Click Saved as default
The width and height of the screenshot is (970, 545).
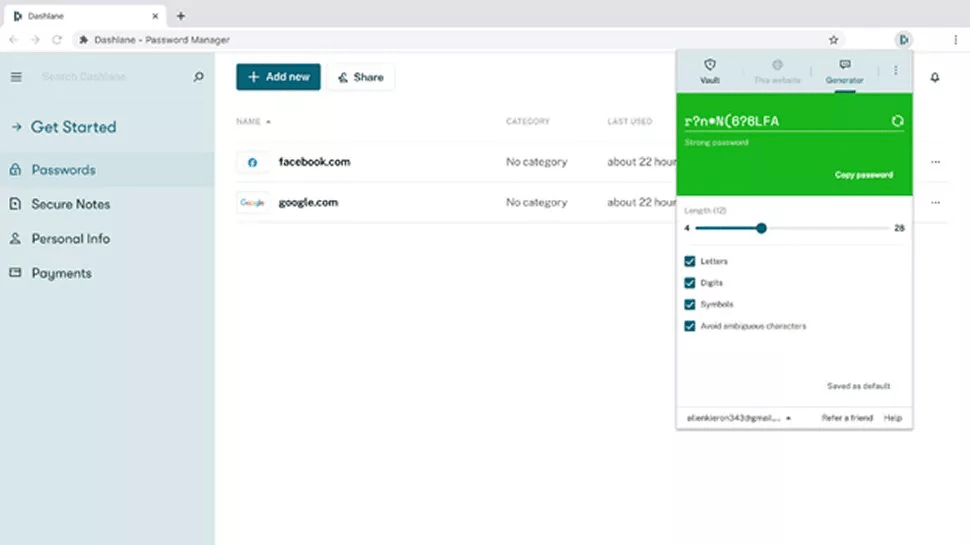[x=859, y=386]
